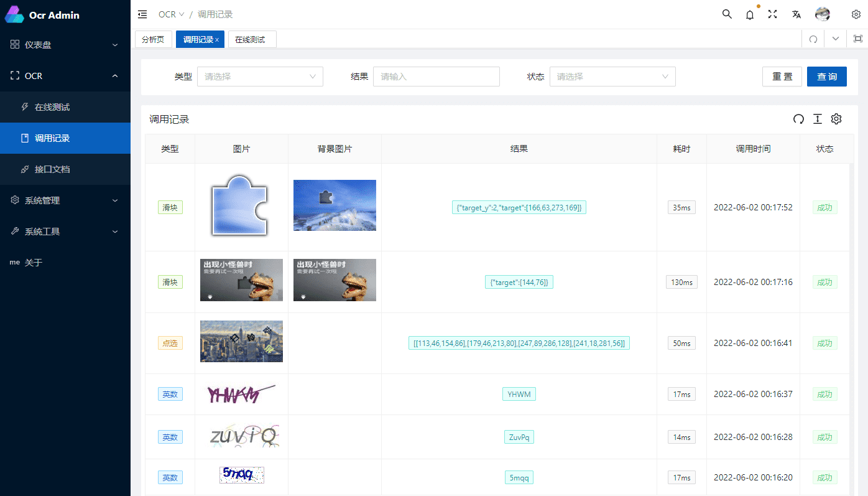Open the top-right project settings gear
The width and height of the screenshot is (868, 496).
click(856, 14)
